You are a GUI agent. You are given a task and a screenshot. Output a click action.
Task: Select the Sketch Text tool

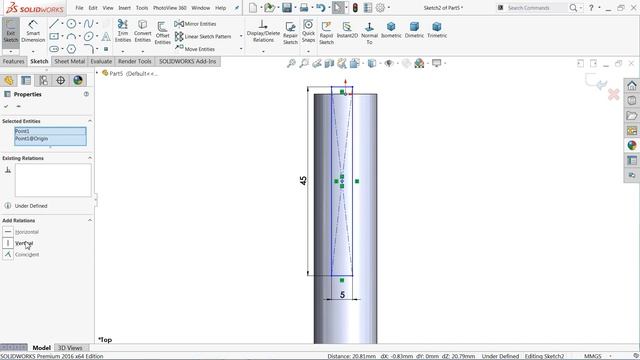(106, 36)
